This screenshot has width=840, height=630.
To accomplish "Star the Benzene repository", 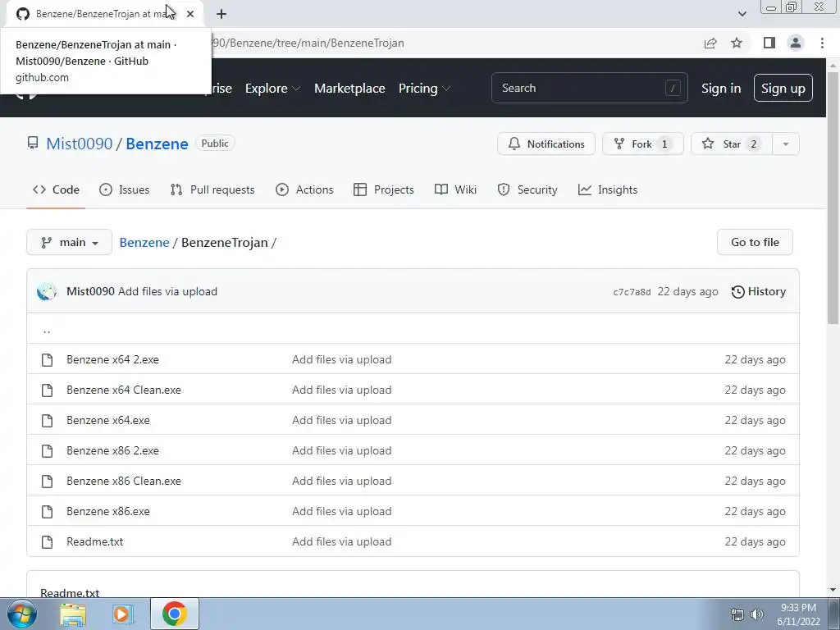I will (x=731, y=144).
